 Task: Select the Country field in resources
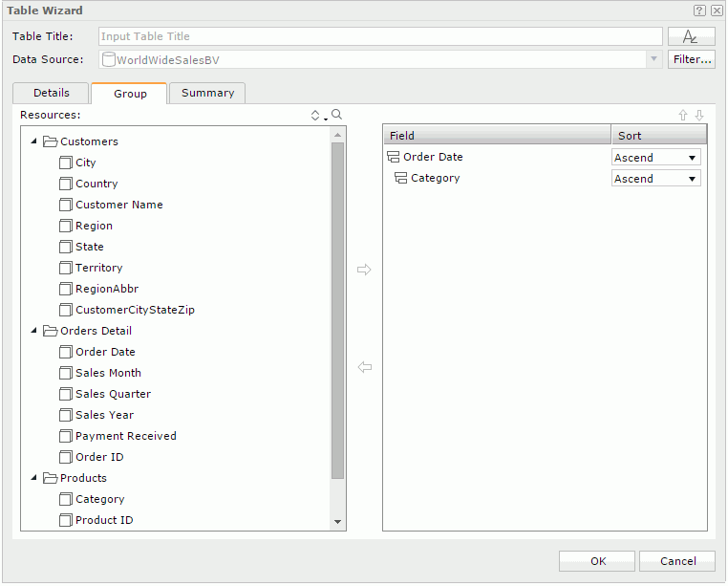click(x=96, y=184)
